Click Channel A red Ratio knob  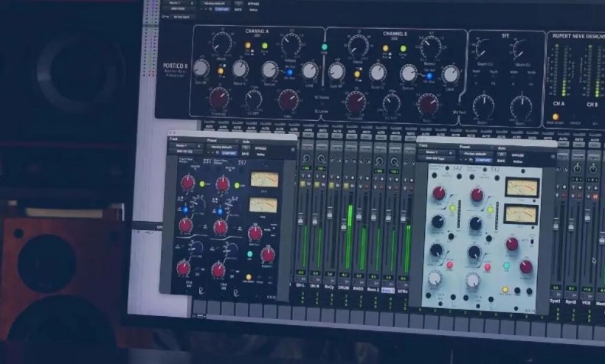click(x=288, y=99)
